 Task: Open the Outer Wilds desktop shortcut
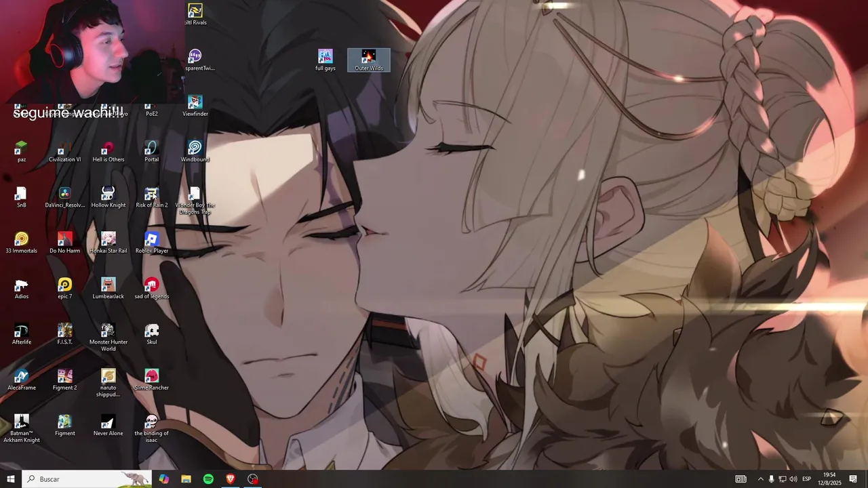tap(368, 60)
